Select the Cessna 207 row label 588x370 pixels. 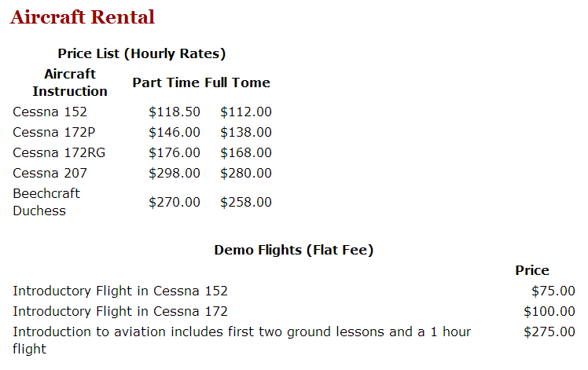click(x=50, y=173)
